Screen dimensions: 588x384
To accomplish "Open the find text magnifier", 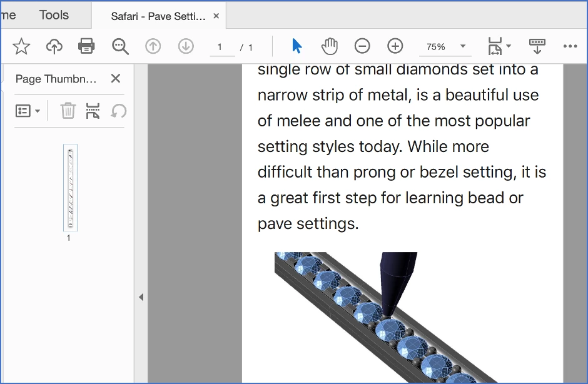I will (x=120, y=46).
